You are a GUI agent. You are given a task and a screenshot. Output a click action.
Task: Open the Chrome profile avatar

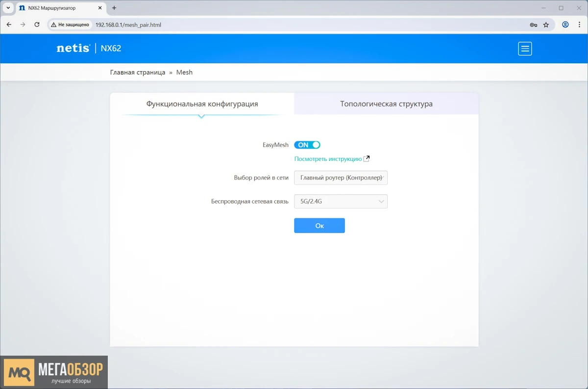coord(565,25)
